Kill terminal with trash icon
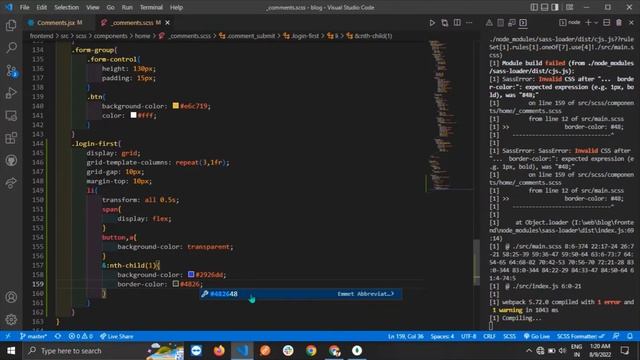 [x=619, y=23]
